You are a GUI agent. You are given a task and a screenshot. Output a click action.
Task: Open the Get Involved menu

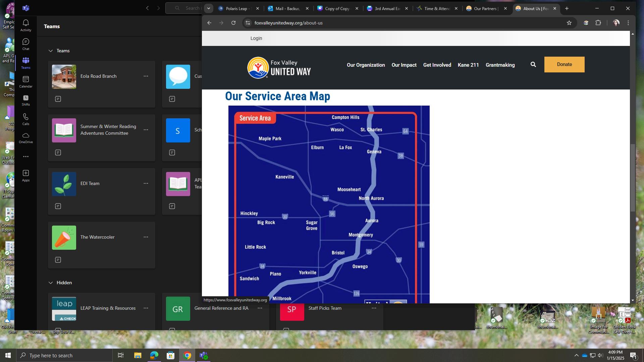(x=437, y=65)
